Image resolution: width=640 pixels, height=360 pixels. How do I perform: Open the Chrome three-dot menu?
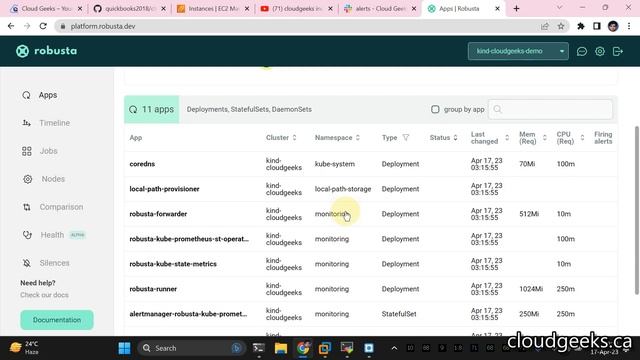click(x=629, y=26)
